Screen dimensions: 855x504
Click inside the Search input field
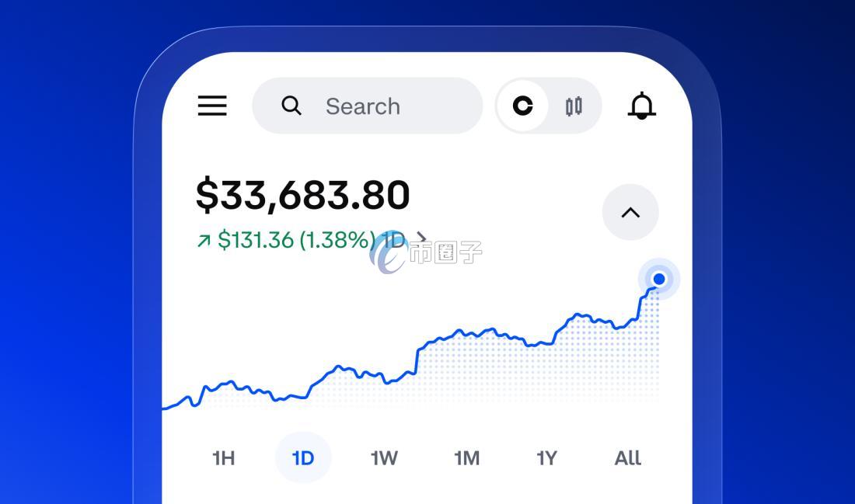365,106
